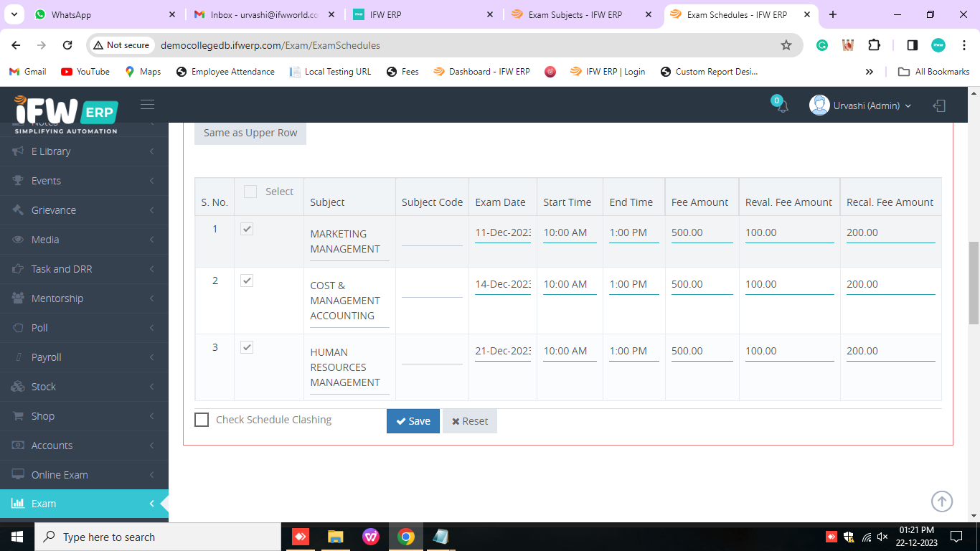
Task: Click the notification bell icon
Action: coord(782,106)
